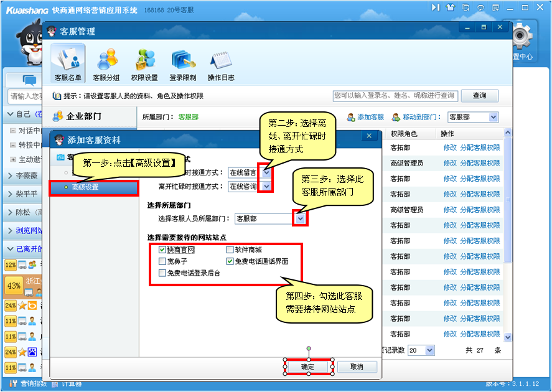Click the agent search input field
Screen dimensions: 552x392
click(395, 96)
